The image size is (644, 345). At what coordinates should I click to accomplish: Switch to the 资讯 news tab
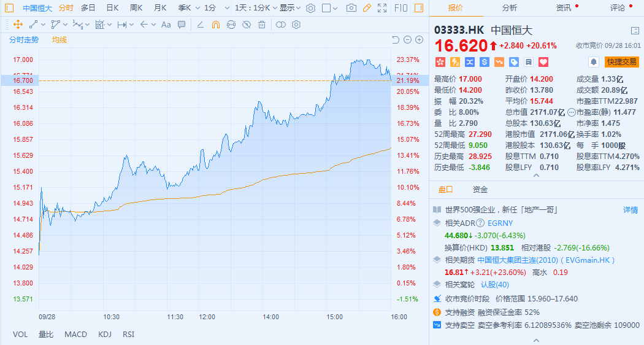click(x=563, y=8)
